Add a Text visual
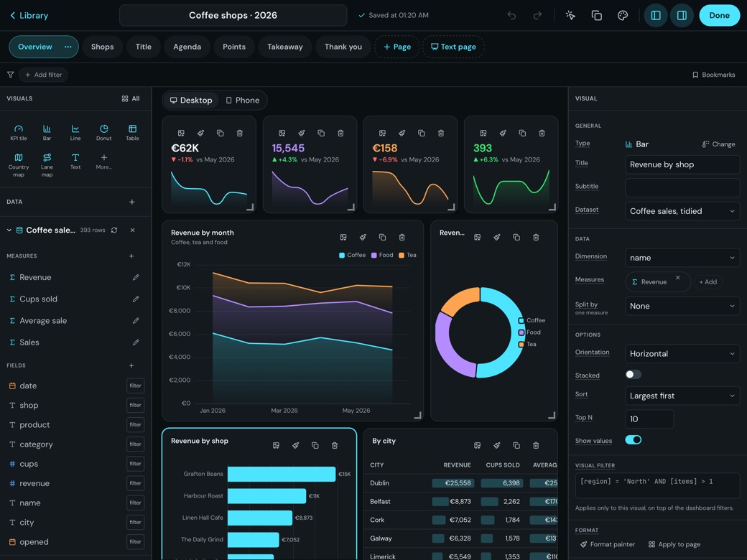The height and width of the screenshot is (560, 747). pyautogui.click(x=75, y=161)
